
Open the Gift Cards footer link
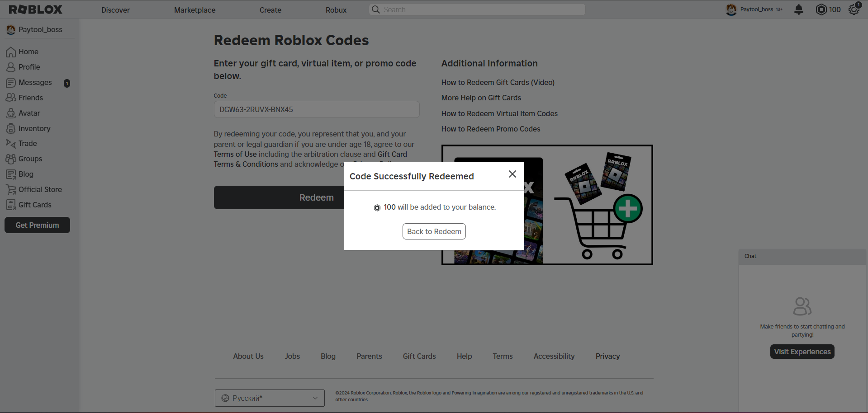[x=419, y=356]
